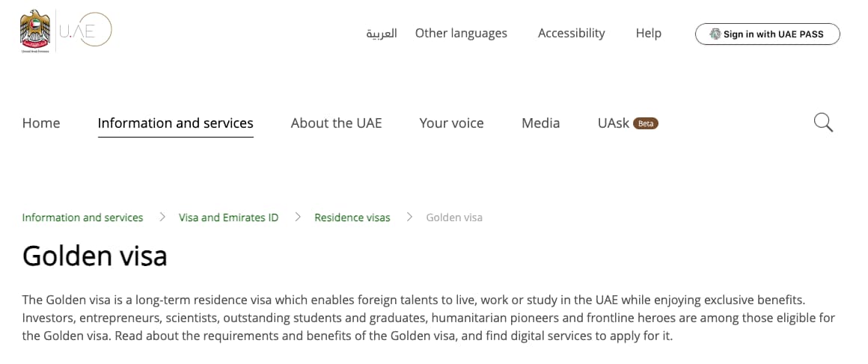The image size is (868, 364).
Task: Sign in with UAE PASS
Action: [767, 34]
